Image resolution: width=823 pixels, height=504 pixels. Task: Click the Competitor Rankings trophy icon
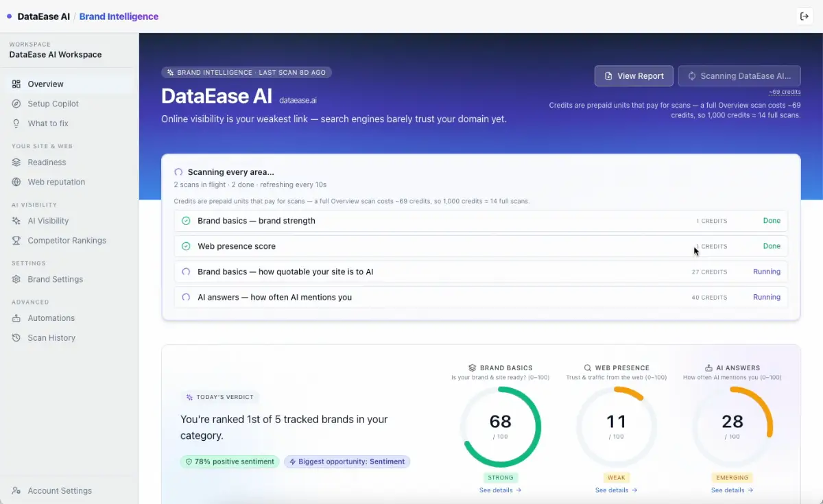(16, 241)
